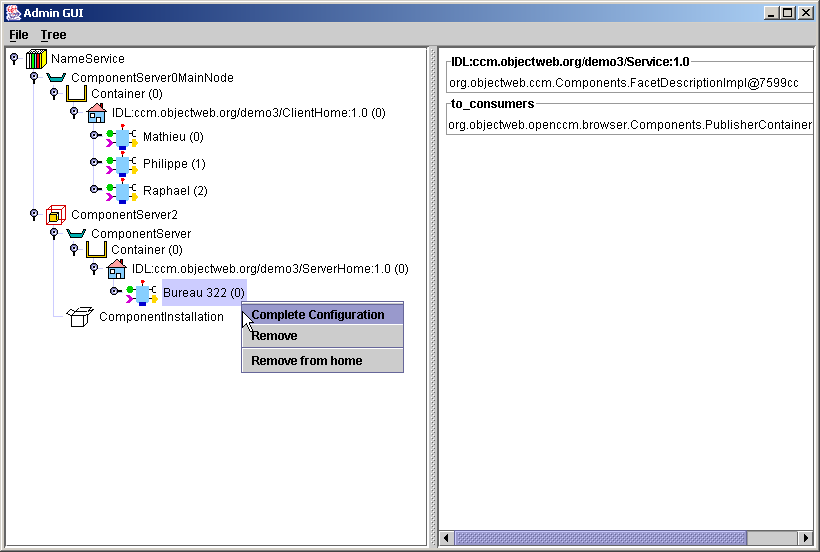Choose Remove from home in context menu
820x552 pixels.
coord(322,361)
